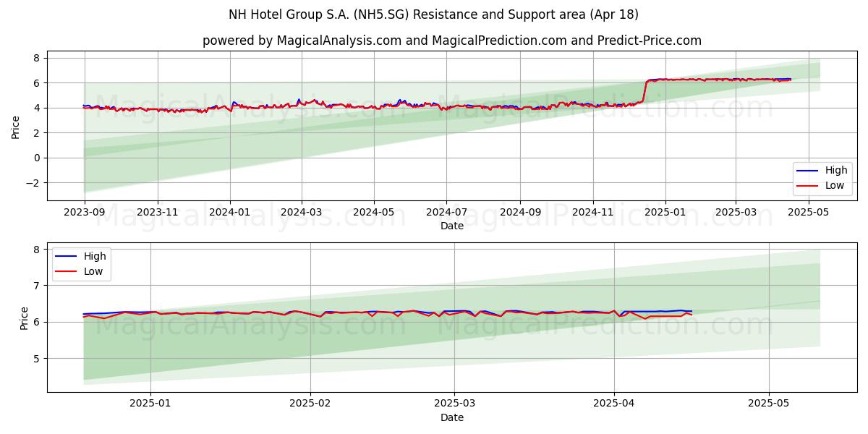Click the top chart's 'Price' axis label
The image size is (868, 434).
click(x=16, y=126)
